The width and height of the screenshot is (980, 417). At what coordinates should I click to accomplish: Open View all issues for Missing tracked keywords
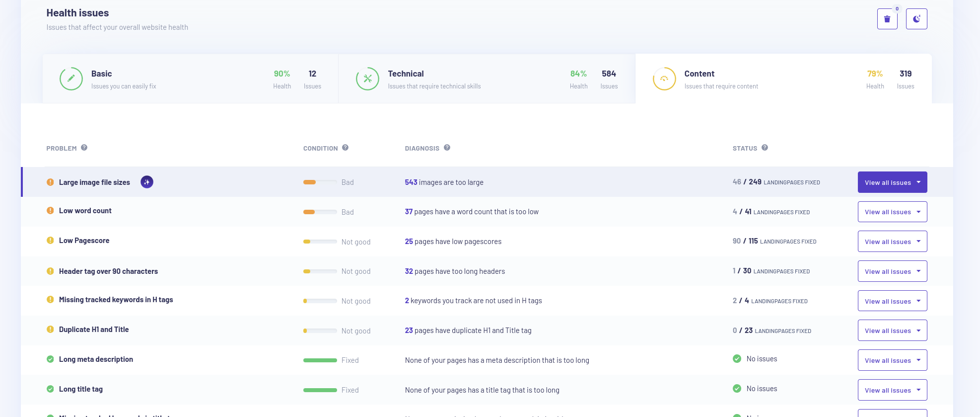pos(892,301)
